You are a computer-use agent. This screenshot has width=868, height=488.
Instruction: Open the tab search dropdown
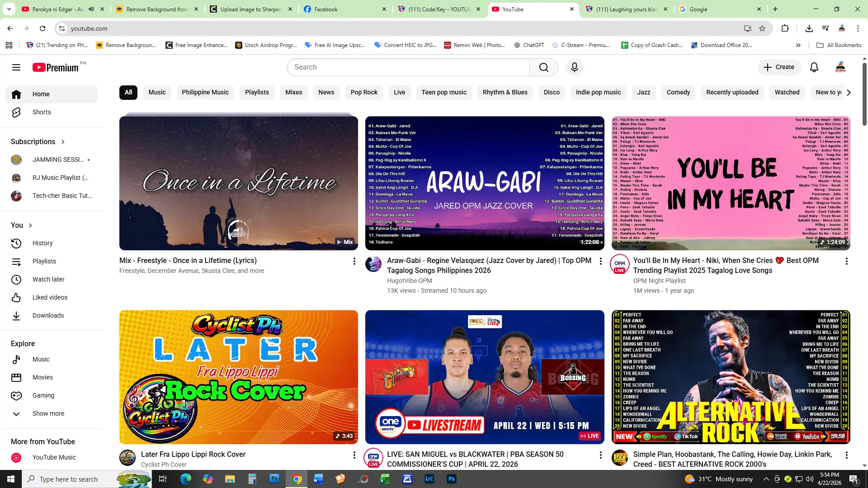[x=9, y=9]
